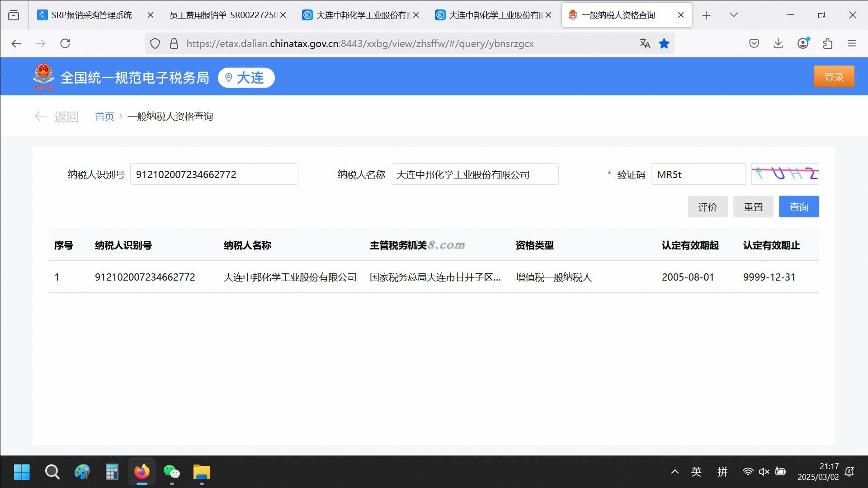Click the 纳税人名称 input field
The height and width of the screenshot is (488, 868).
pos(475,174)
